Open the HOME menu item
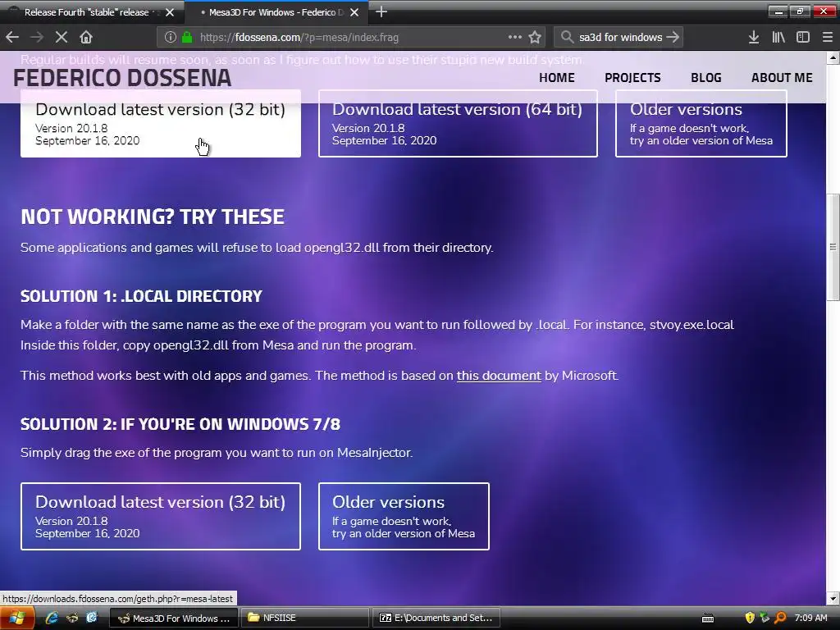The image size is (840, 630). tap(557, 78)
